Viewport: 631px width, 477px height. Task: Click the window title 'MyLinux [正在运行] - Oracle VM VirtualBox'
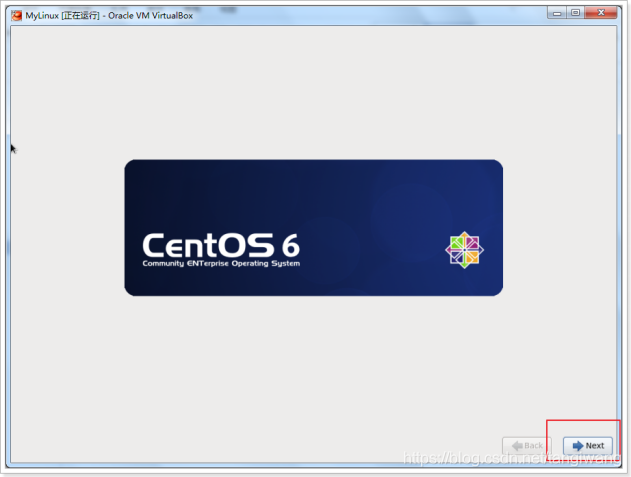[109, 16]
